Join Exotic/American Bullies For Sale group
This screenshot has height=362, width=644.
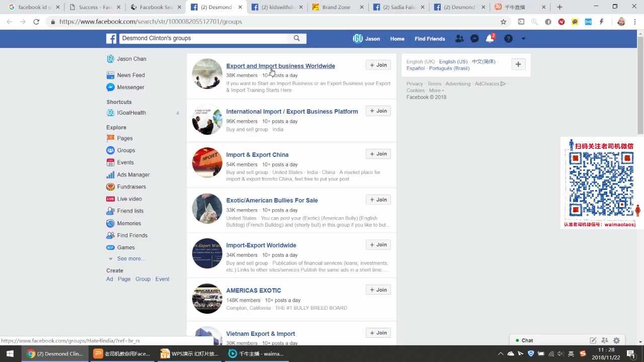[378, 200]
